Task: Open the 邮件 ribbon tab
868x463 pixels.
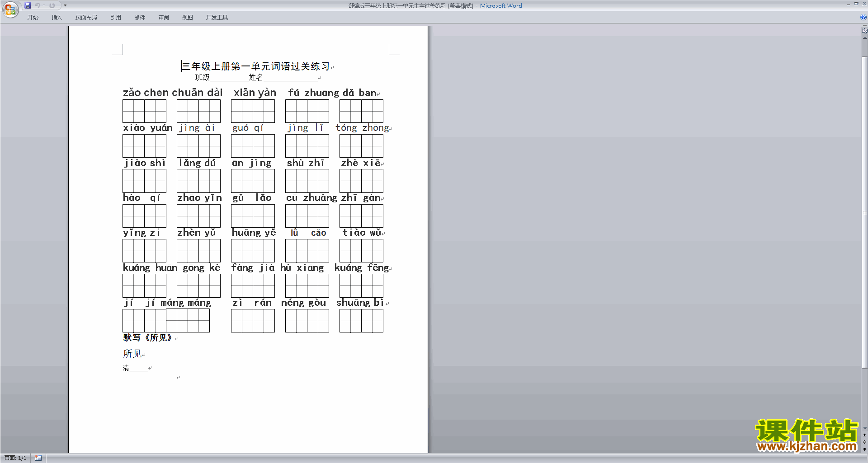Action: [x=140, y=18]
